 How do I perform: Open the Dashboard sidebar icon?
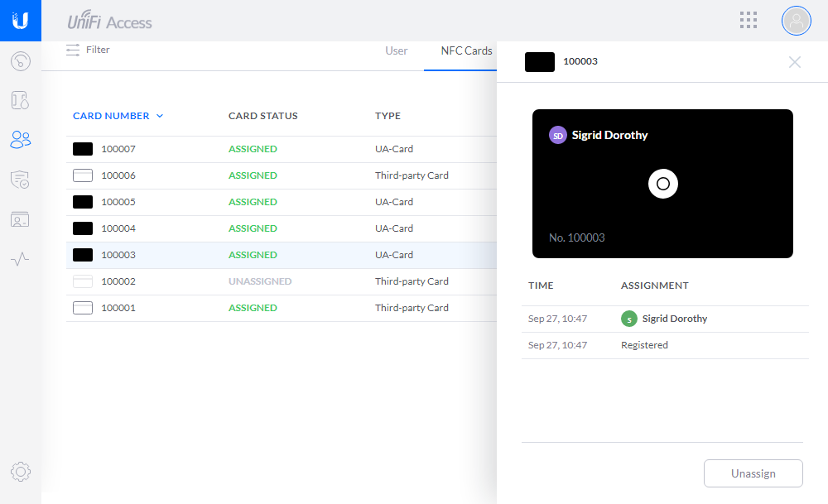click(x=21, y=61)
